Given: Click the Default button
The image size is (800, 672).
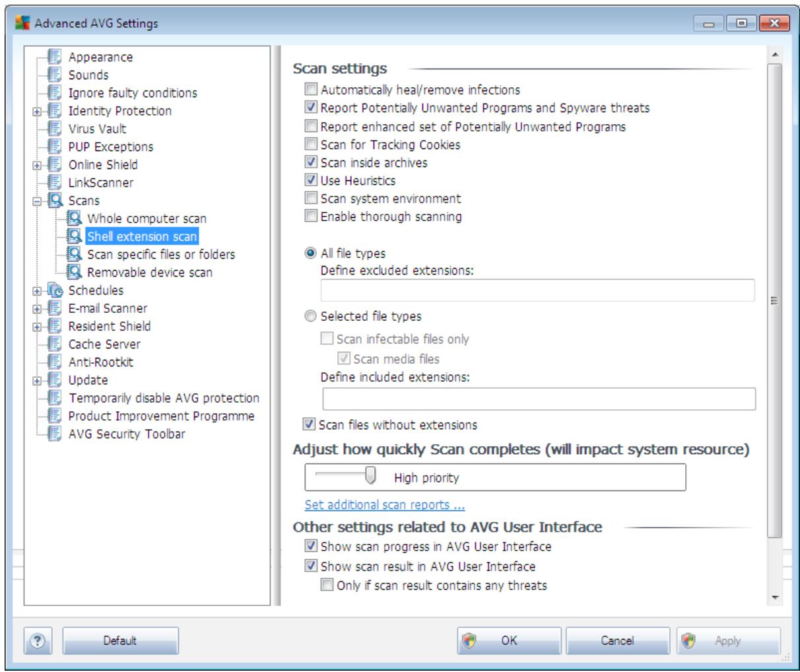Looking at the screenshot, I should (x=120, y=641).
